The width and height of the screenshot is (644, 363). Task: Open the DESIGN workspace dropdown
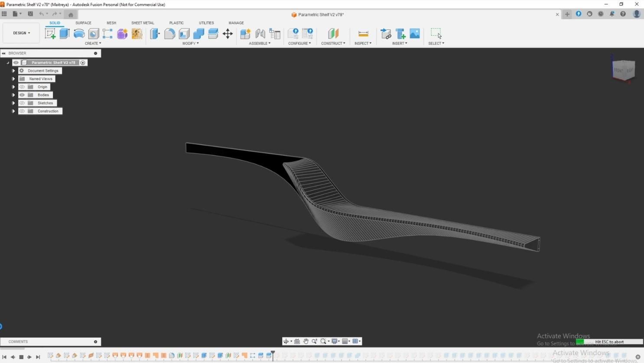click(21, 33)
